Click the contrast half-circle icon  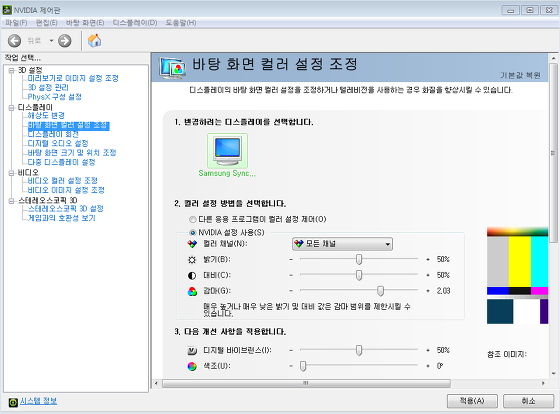192,275
